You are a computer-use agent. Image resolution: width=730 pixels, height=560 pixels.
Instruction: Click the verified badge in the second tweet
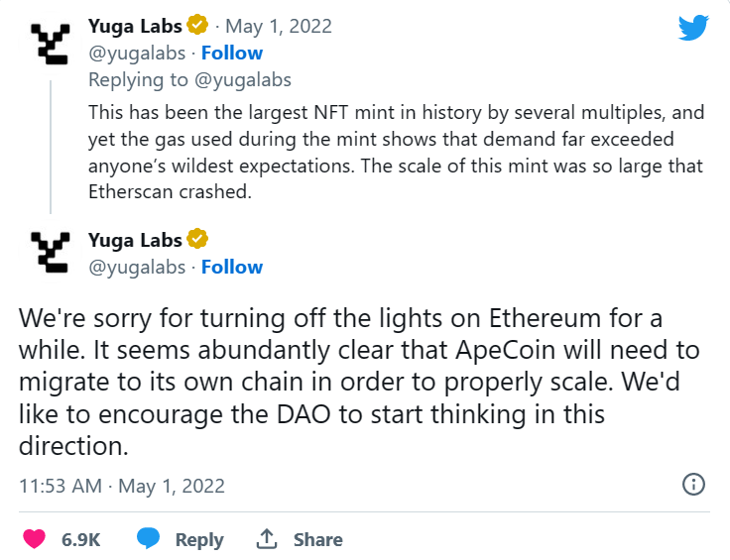coord(198,240)
